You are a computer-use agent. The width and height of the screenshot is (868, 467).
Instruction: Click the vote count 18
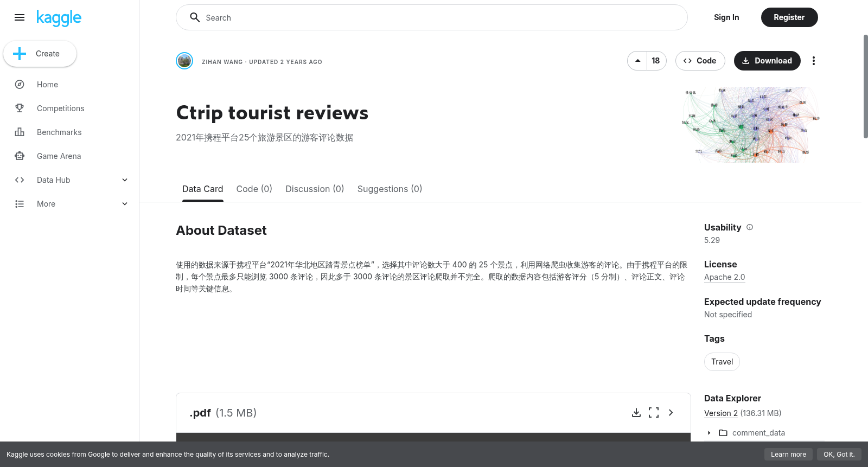tap(656, 61)
